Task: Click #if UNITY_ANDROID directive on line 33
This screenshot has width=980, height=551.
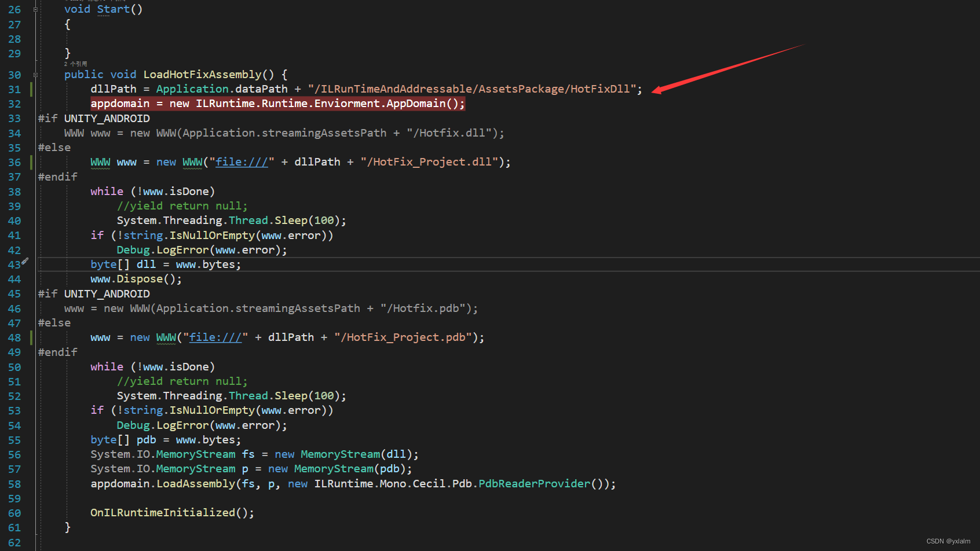Action: click(94, 119)
